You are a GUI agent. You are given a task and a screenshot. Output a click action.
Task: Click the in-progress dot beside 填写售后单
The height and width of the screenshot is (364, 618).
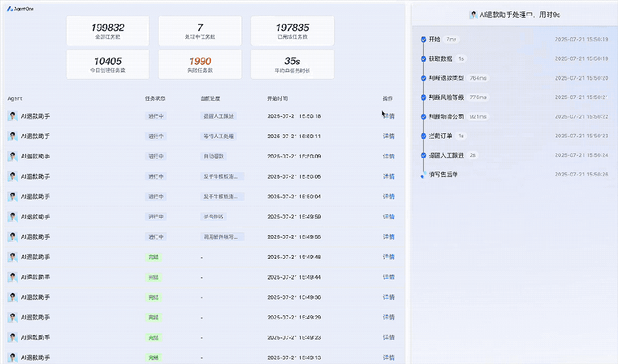coord(423,175)
